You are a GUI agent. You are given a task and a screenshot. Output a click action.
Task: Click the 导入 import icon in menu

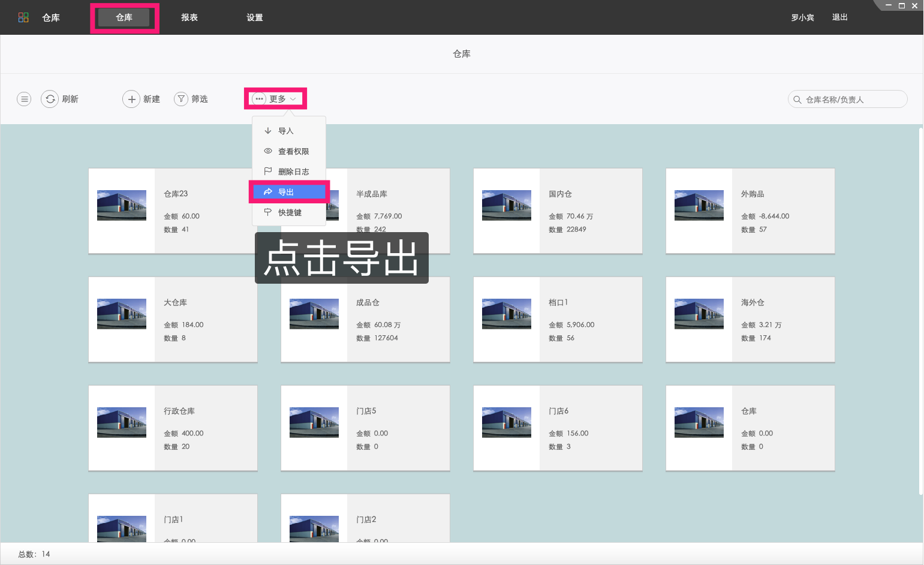(x=267, y=130)
